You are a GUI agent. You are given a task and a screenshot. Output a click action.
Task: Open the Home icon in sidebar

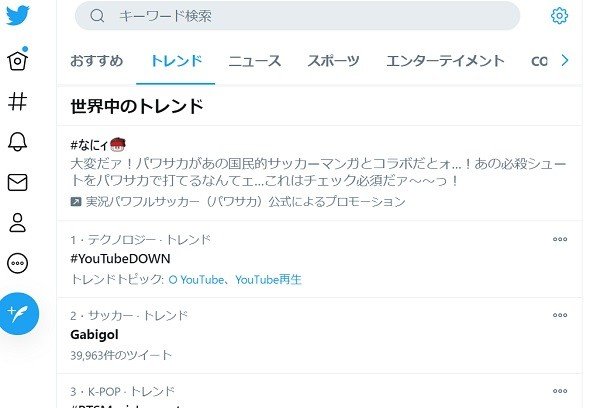point(18,60)
